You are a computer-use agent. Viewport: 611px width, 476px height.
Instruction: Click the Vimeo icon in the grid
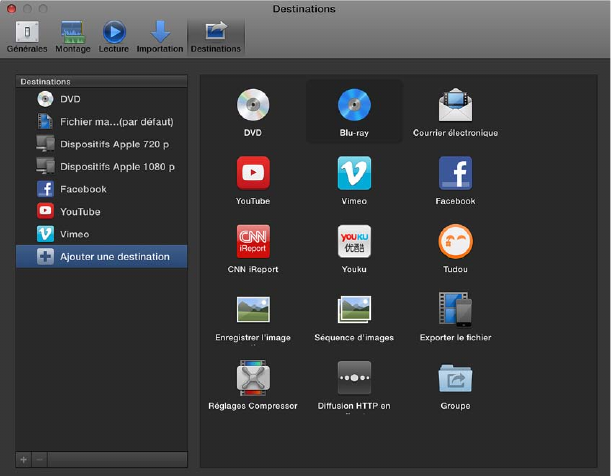354,173
